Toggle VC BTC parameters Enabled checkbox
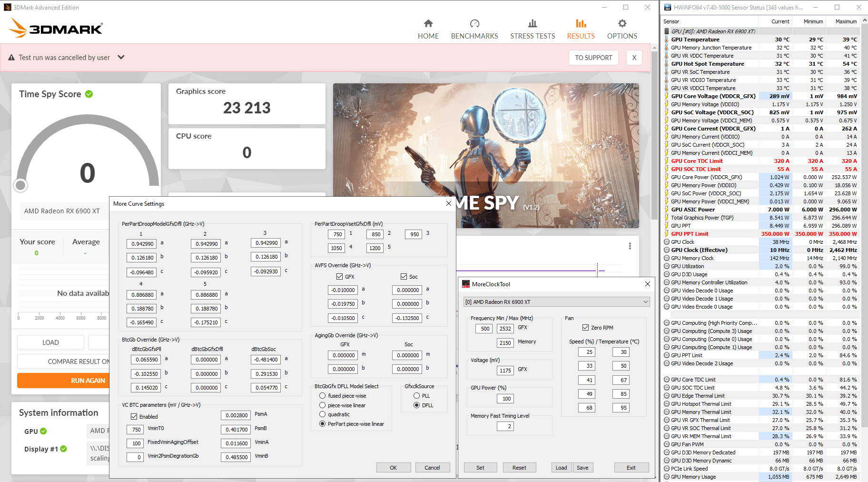The height and width of the screenshot is (482, 868). tap(134, 416)
